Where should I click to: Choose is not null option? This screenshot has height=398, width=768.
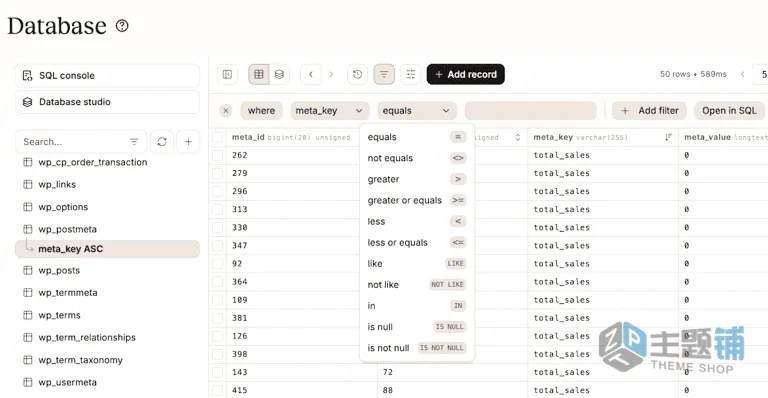pyautogui.click(x=417, y=348)
